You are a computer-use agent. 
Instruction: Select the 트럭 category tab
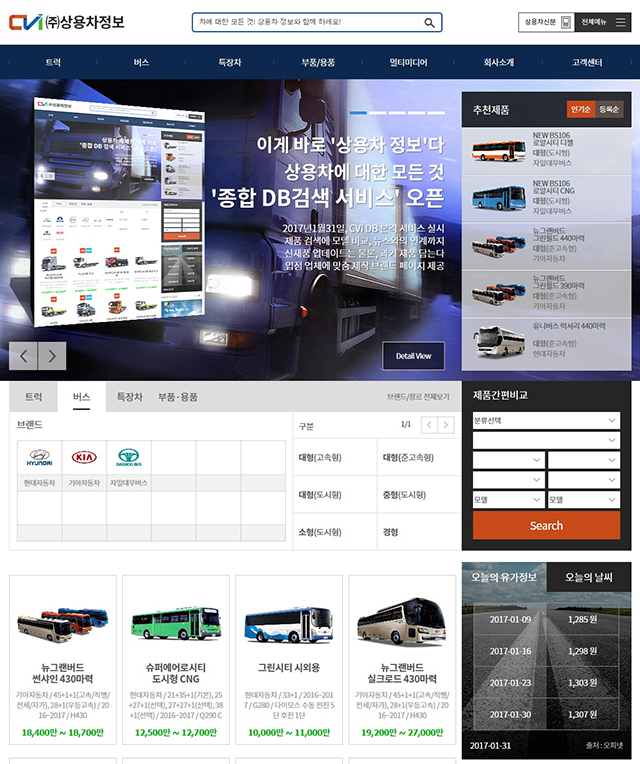click(33, 397)
